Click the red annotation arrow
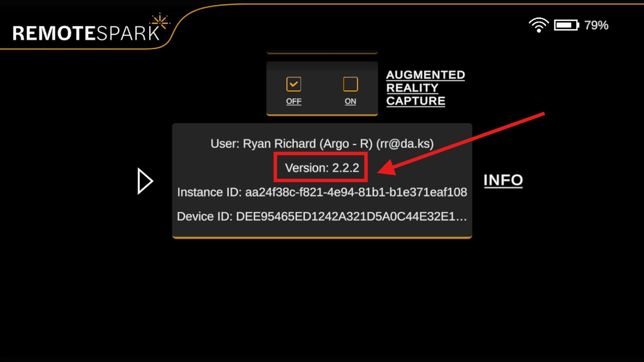The height and width of the screenshot is (362, 644). click(x=461, y=144)
